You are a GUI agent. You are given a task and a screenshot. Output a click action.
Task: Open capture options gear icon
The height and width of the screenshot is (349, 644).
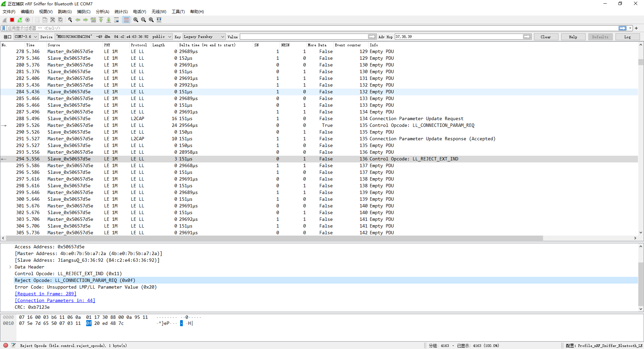click(x=28, y=20)
